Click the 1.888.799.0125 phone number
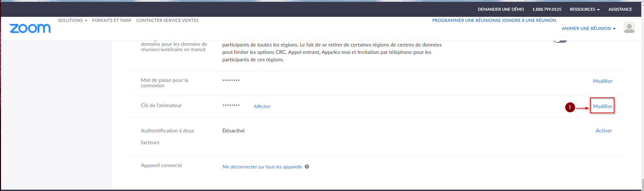The height and width of the screenshot is (191, 644). tap(547, 9)
